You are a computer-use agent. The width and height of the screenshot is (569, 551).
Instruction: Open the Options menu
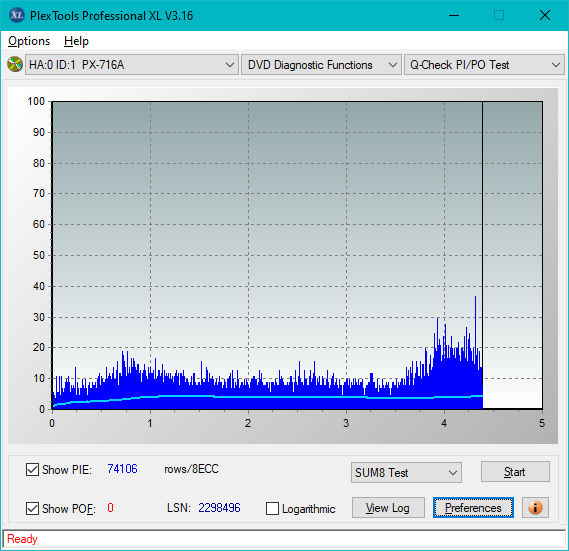[29, 41]
